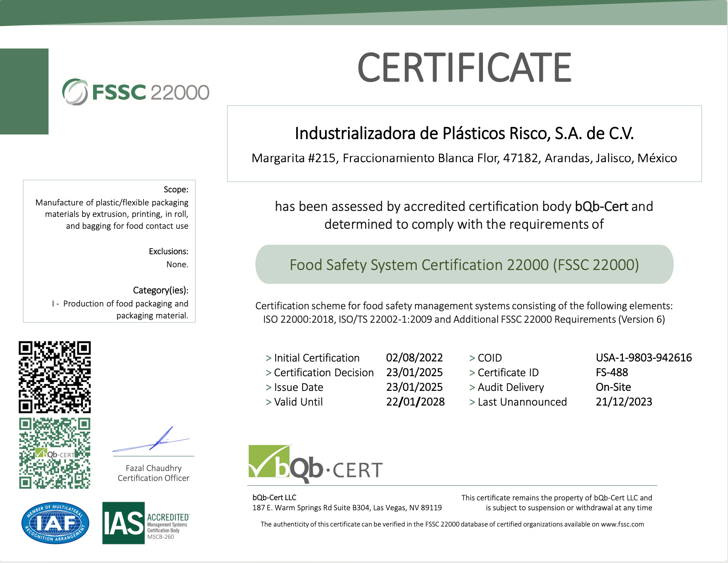The width and height of the screenshot is (728, 563).
Task: Select the date 22/01/2028
Action: (x=416, y=402)
